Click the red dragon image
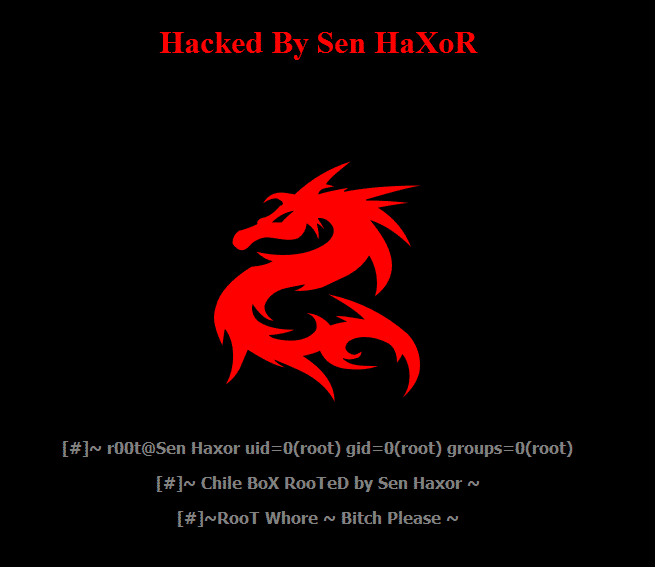This screenshot has width=656, height=567. pyautogui.click(x=317, y=281)
